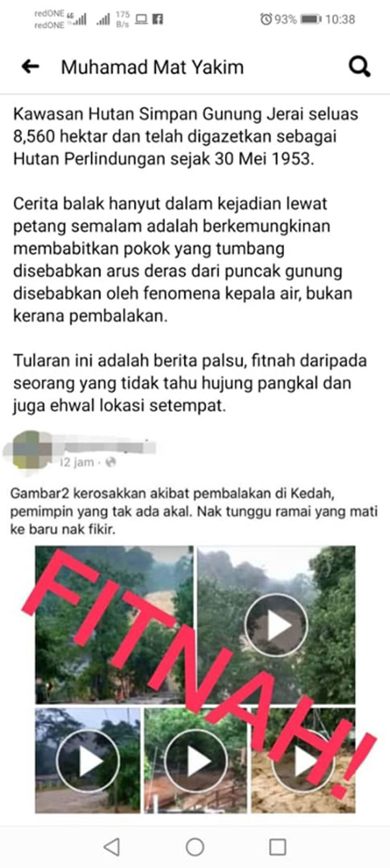Play the top-right video thumbnail
The image size is (390, 868).
[x=276, y=625]
